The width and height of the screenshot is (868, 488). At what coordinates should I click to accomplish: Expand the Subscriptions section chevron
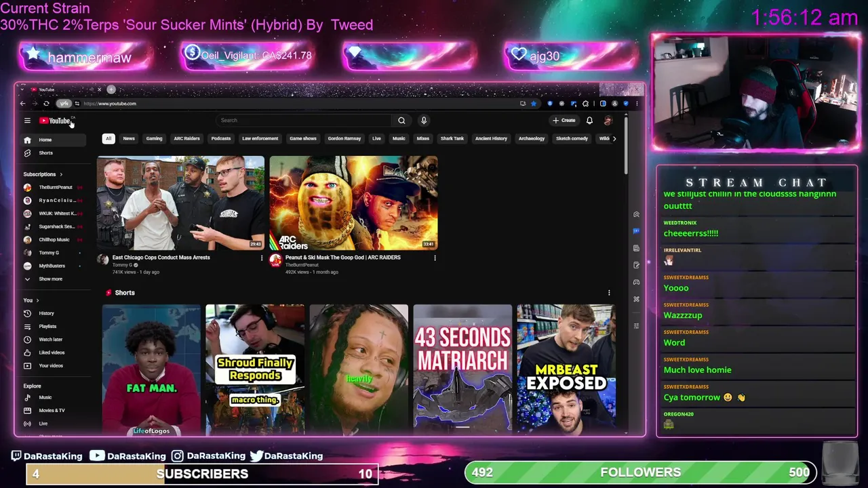[60, 174]
